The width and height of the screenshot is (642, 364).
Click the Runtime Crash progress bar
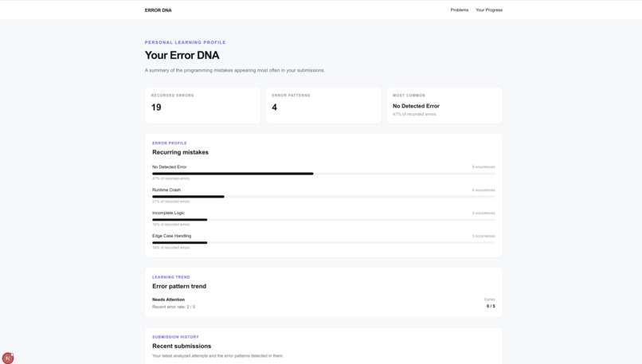tap(323, 197)
